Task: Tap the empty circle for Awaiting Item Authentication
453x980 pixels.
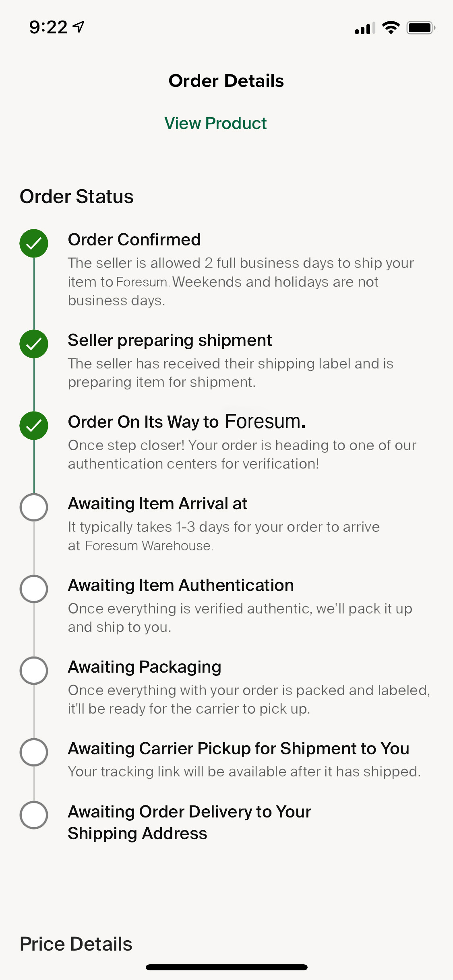Action: (x=34, y=589)
